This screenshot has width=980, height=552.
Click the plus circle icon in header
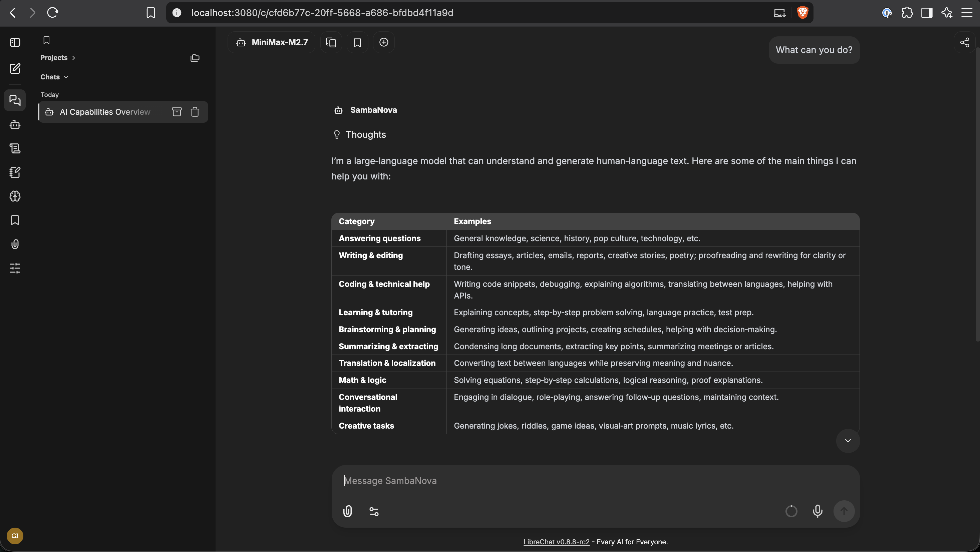pos(384,42)
